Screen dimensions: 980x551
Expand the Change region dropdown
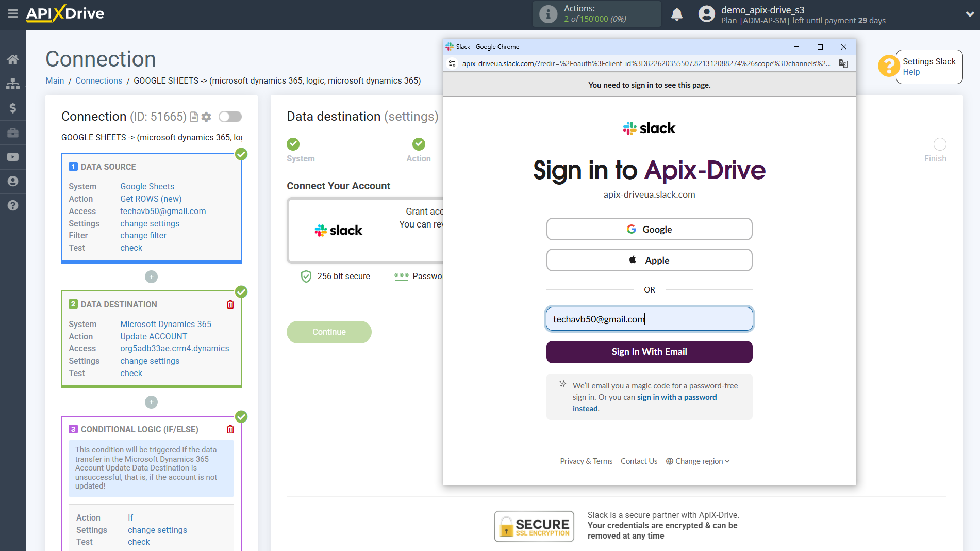pos(697,461)
